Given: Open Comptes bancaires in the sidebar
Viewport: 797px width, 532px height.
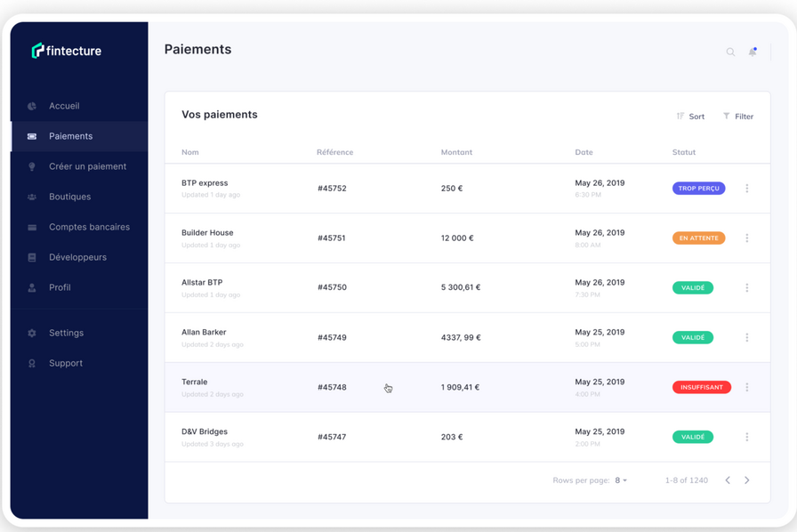Looking at the screenshot, I should (79, 227).
